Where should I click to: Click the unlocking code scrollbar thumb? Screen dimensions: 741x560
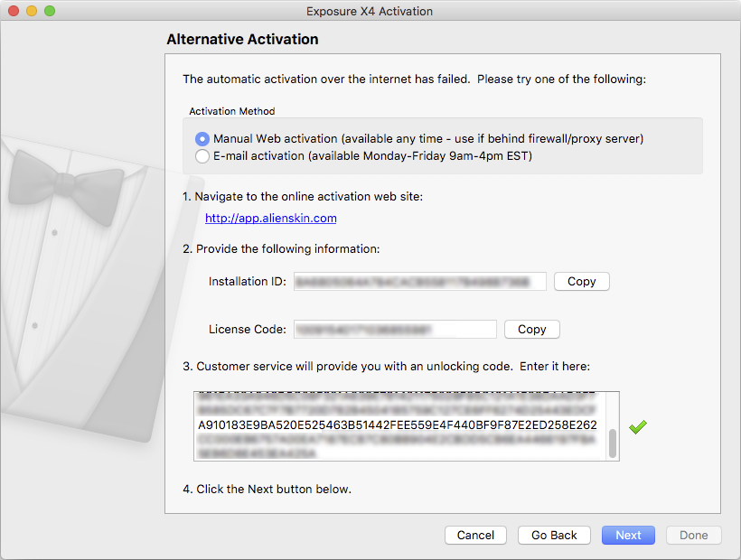coord(613,443)
